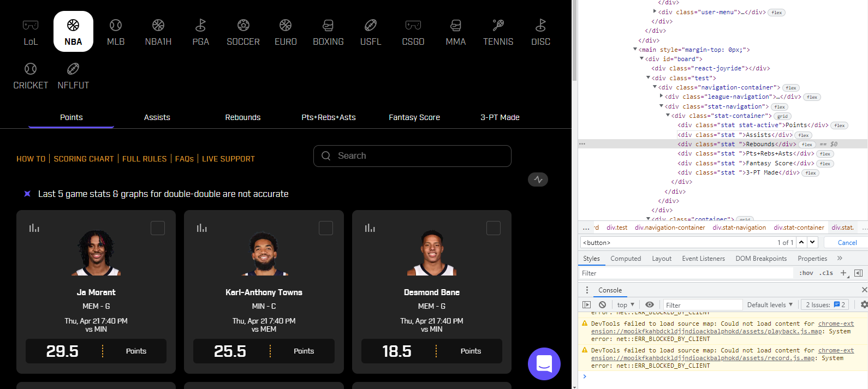Click the activity pulse icon button
Viewport: 868px width, 389px height.
pyautogui.click(x=538, y=179)
